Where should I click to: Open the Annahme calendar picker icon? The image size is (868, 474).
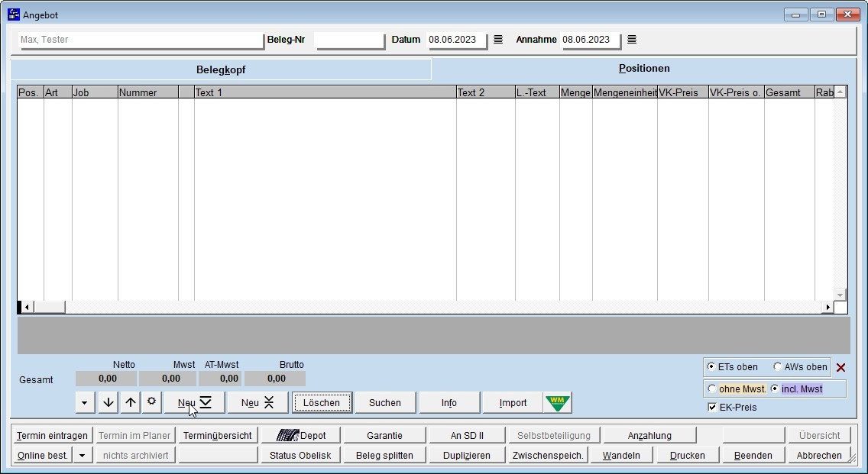point(632,39)
